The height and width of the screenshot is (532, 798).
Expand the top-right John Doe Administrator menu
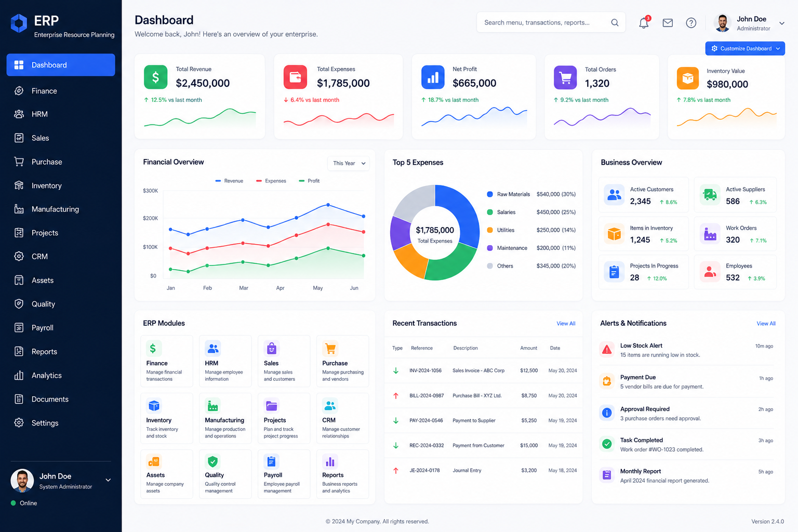click(x=781, y=23)
